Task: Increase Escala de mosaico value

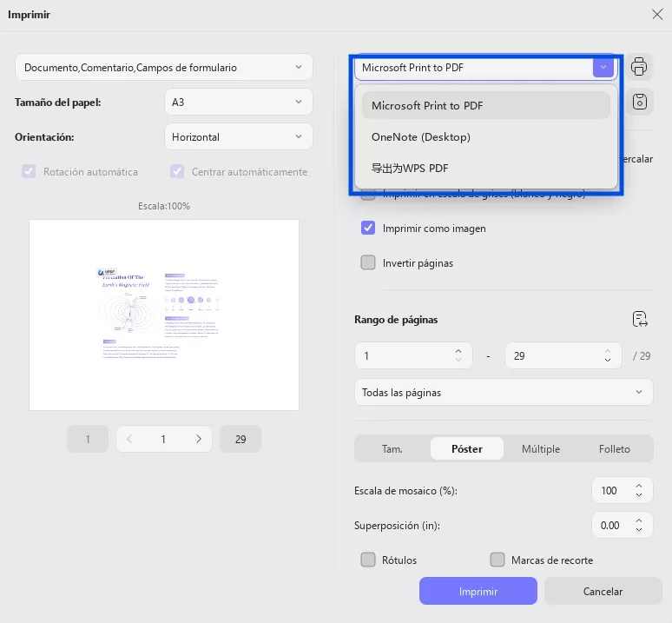Action: pyautogui.click(x=638, y=486)
